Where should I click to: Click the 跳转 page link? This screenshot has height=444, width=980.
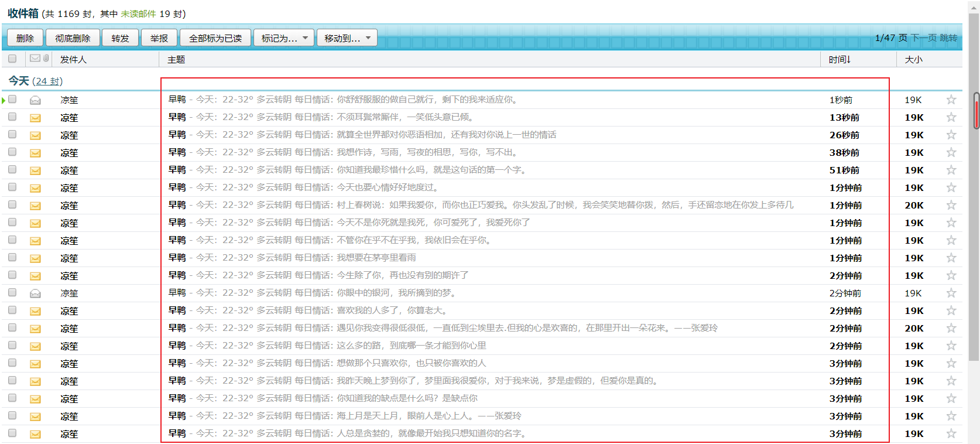click(948, 38)
